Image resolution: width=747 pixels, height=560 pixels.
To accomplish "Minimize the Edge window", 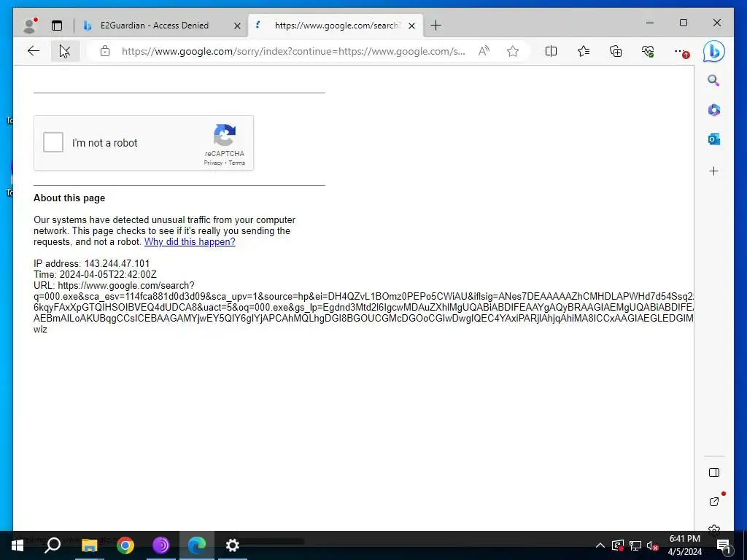I will click(x=650, y=23).
